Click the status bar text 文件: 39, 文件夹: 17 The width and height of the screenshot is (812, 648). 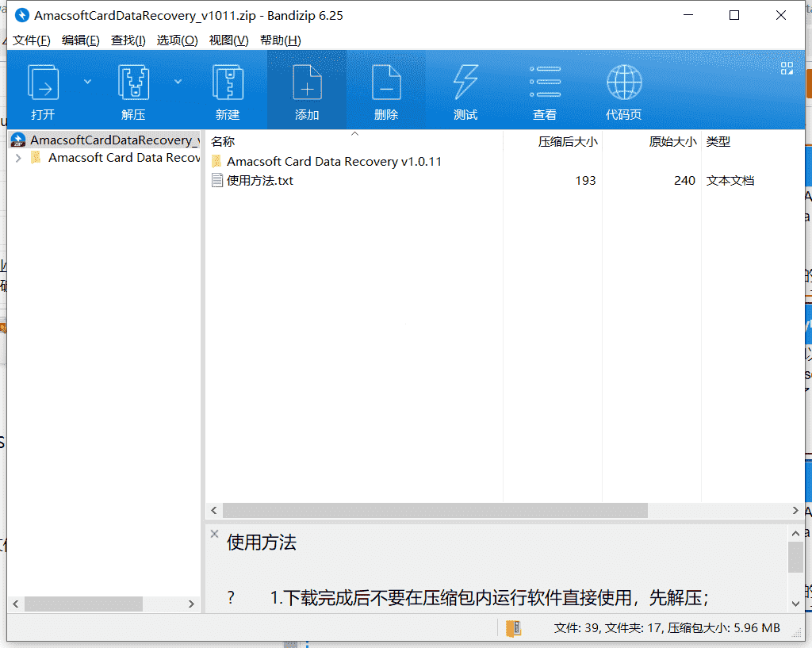pos(608,628)
